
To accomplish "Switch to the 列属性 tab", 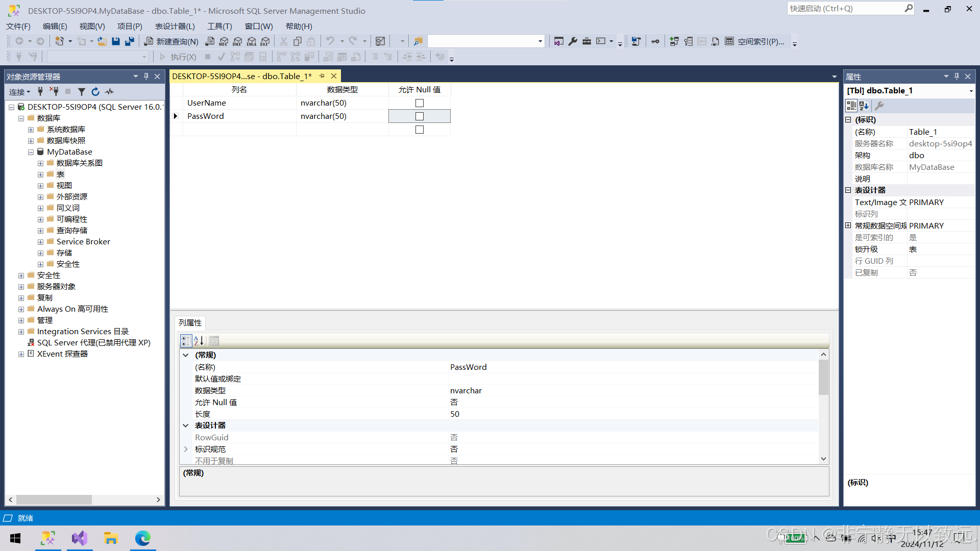I will pyautogui.click(x=189, y=322).
